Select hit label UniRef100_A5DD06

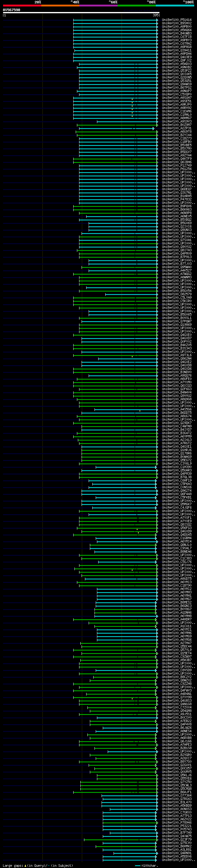(177, 856)
